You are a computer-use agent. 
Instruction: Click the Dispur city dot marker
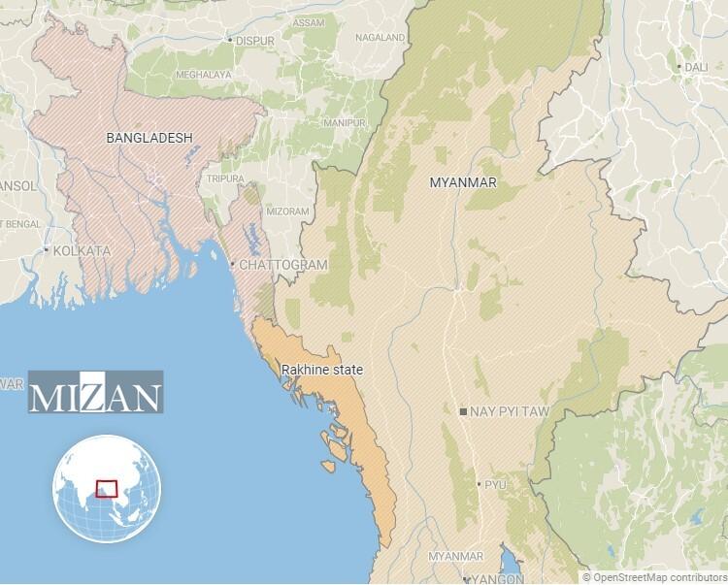click(x=230, y=40)
